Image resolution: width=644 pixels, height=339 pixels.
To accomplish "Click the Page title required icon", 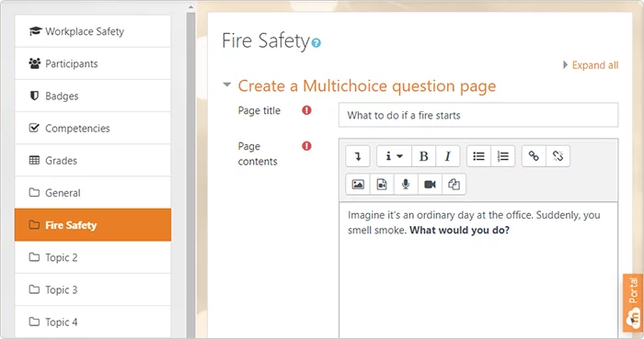I will (306, 110).
